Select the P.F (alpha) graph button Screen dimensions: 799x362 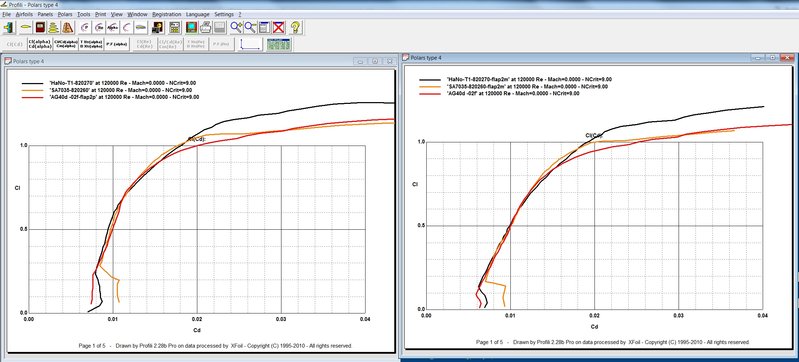click(117, 44)
